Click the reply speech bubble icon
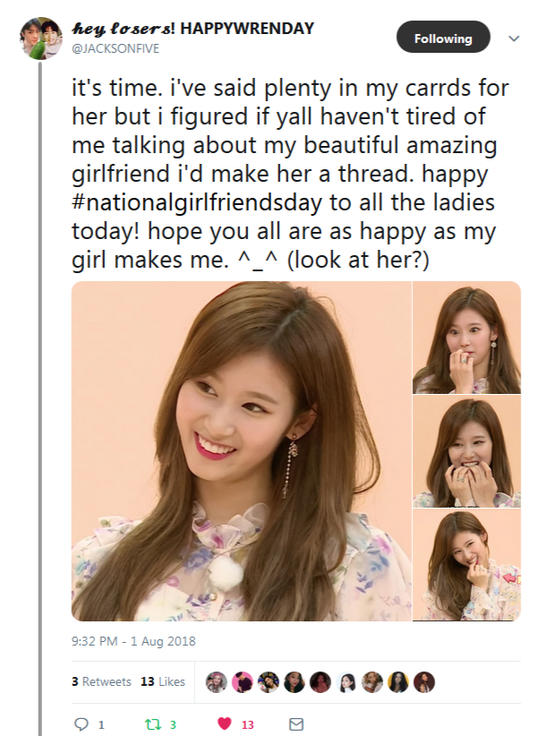This screenshot has width=540, height=736. [x=81, y=724]
